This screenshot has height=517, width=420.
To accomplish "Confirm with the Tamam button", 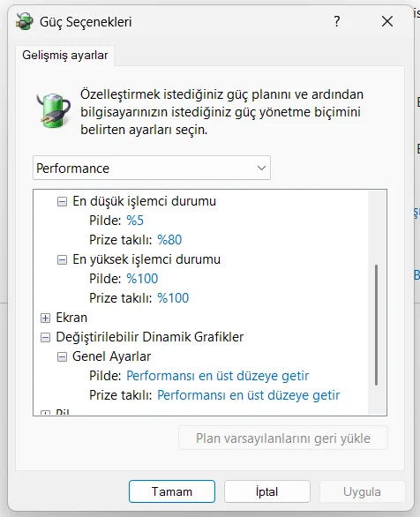I will pos(172,491).
